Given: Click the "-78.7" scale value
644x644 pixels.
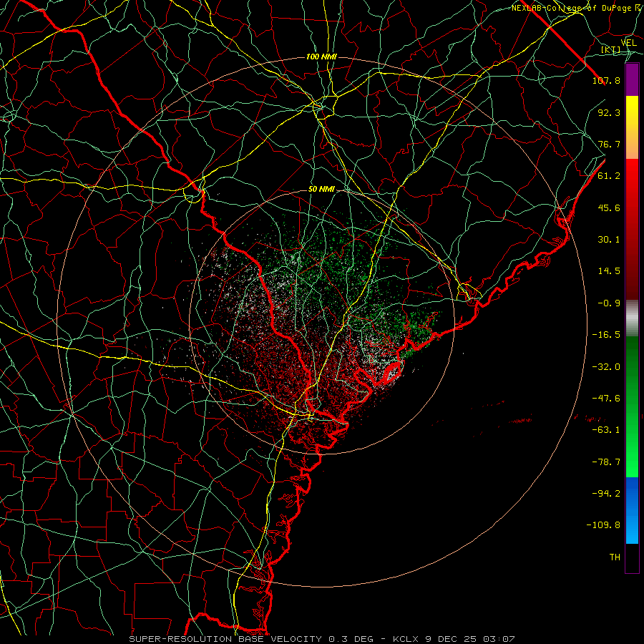Looking at the screenshot, I should click(x=606, y=462).
